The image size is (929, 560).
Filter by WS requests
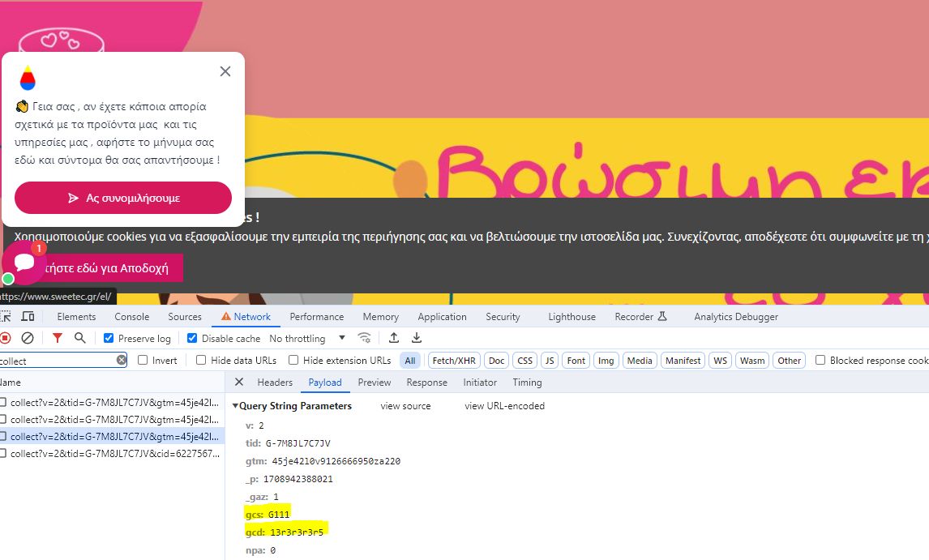click(721, 361)
